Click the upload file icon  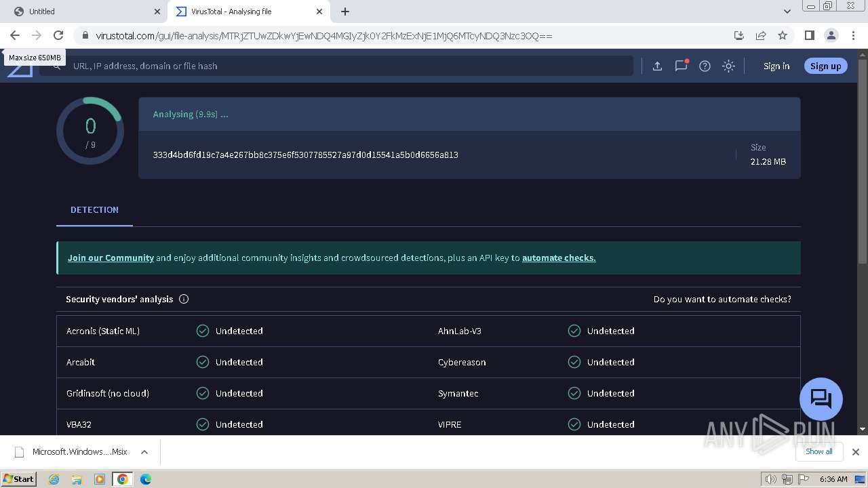(657, 66)
